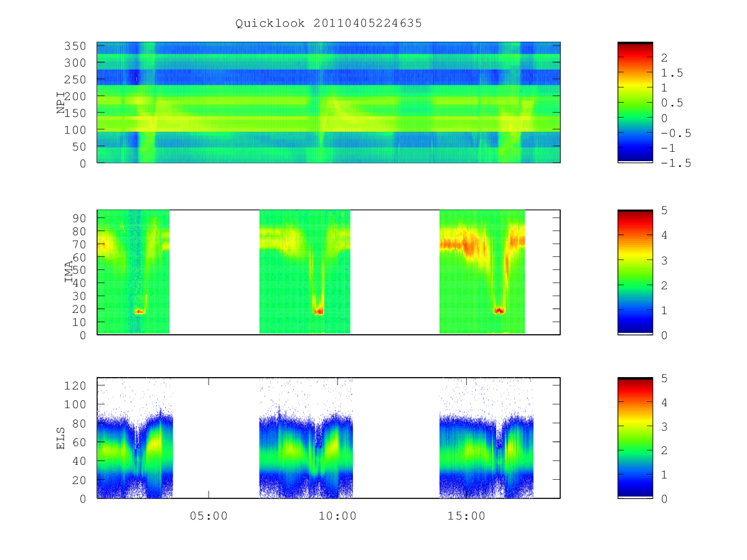
Task: Click the IMA data block around 10:00
Action: pos(305,272)
